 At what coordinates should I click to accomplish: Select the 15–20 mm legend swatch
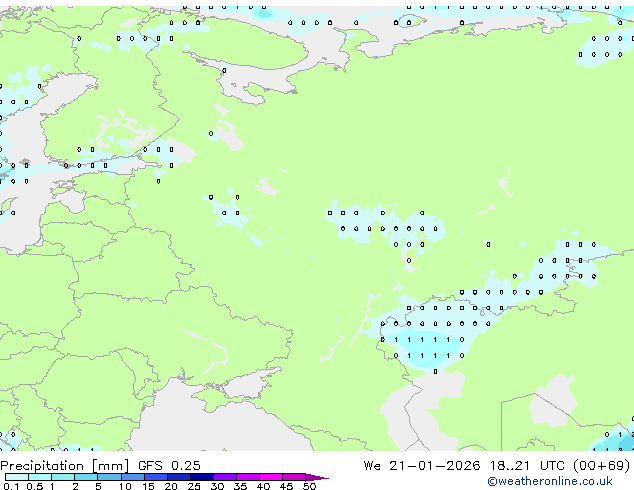(156, 477)
